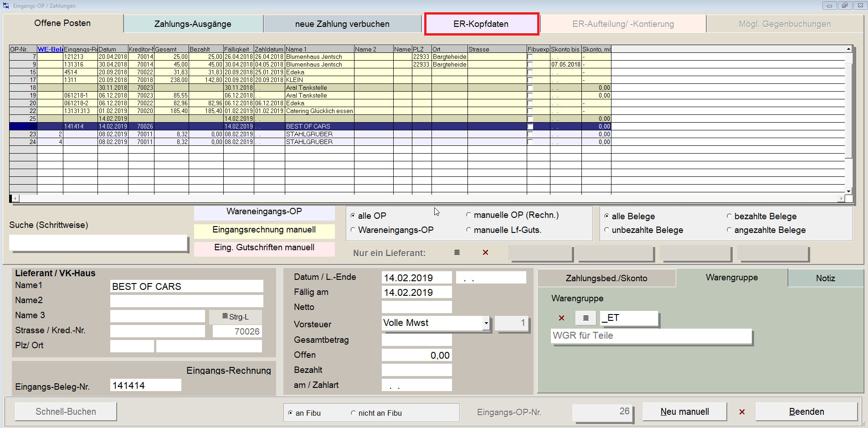Switch to the Notiz tab

(825, 278)
